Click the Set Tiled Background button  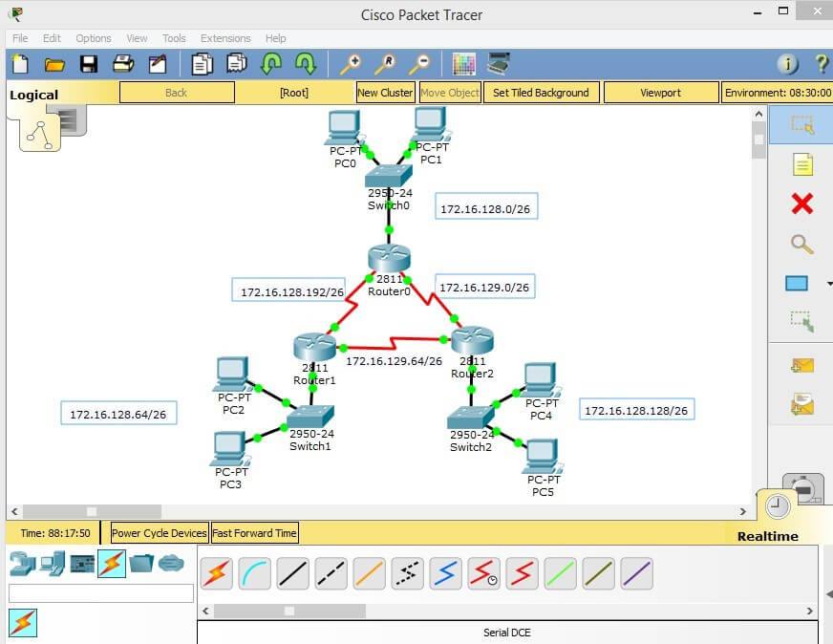(541, 93)
